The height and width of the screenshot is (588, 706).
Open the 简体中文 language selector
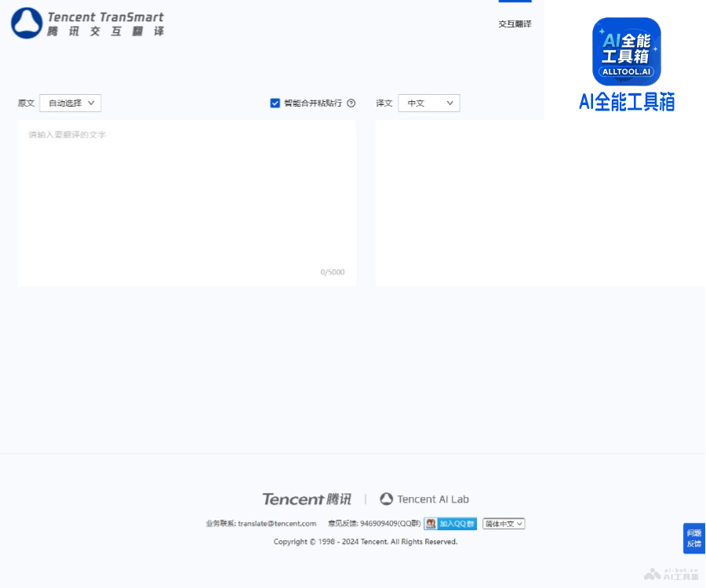[x=504, y=524]
